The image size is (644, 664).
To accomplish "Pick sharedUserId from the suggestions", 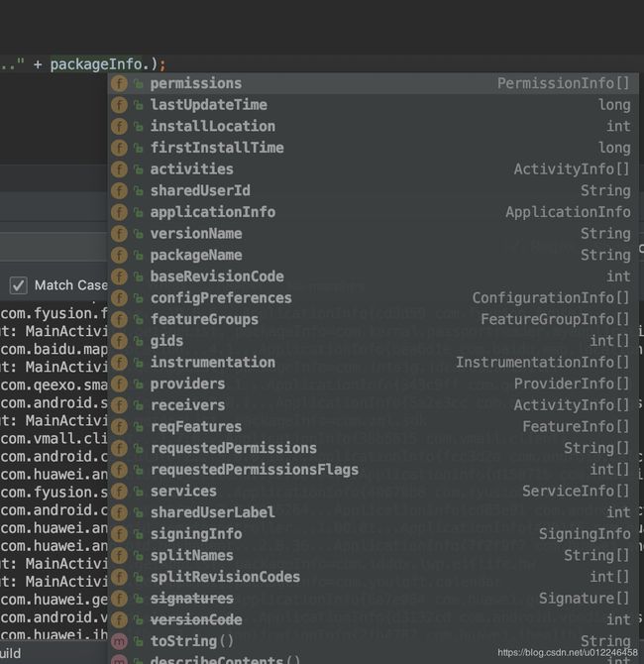I will pos(373,190).
